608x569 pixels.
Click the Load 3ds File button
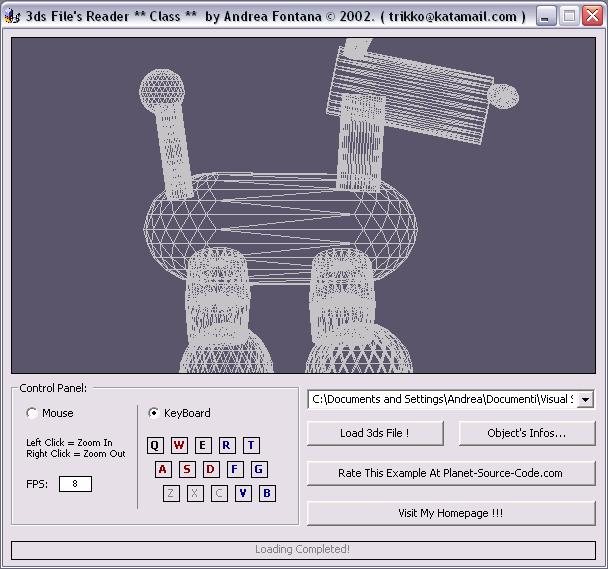point(375,433)
